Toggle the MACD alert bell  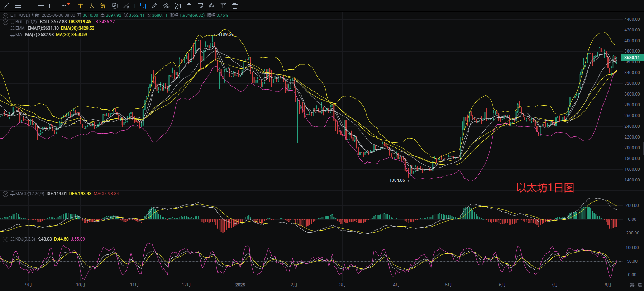click(13, 194)
